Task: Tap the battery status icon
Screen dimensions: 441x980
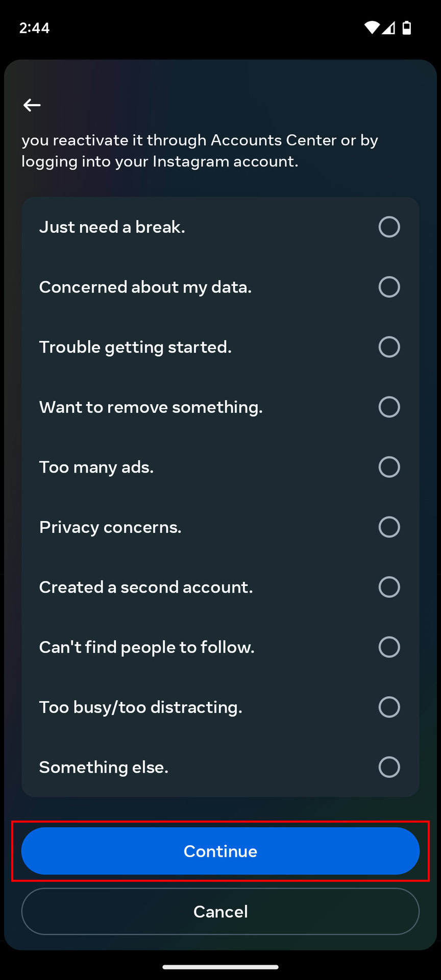Action: click(407, 28)
